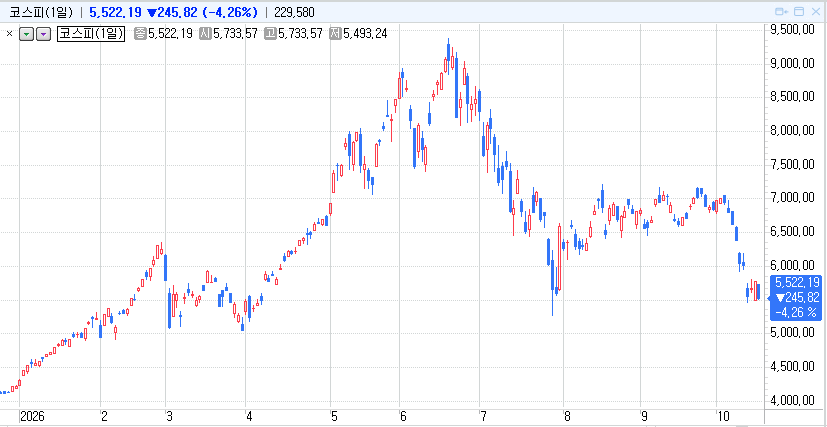Click the month 7 label on time axis

coord(483,418)
